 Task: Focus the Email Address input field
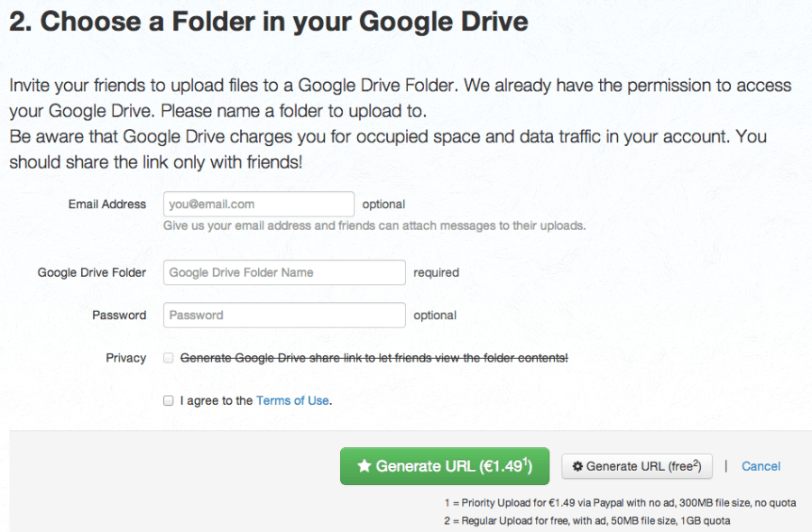coord(258,204)
